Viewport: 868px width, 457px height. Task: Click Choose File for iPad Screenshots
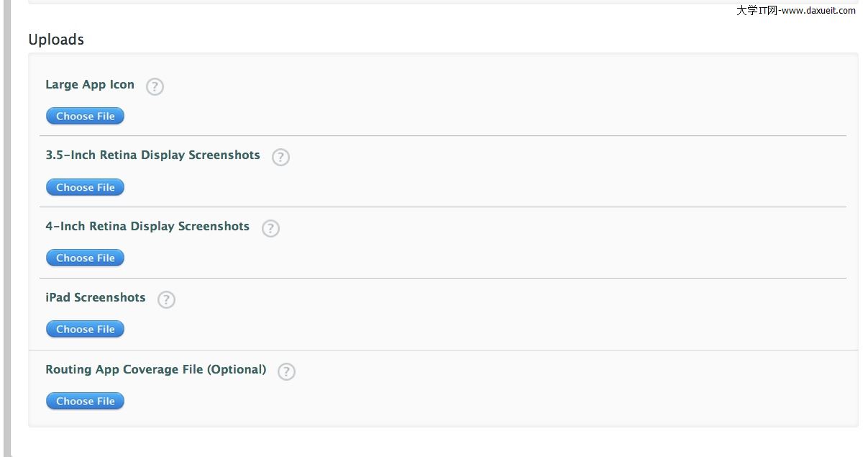tap(86, 329)
